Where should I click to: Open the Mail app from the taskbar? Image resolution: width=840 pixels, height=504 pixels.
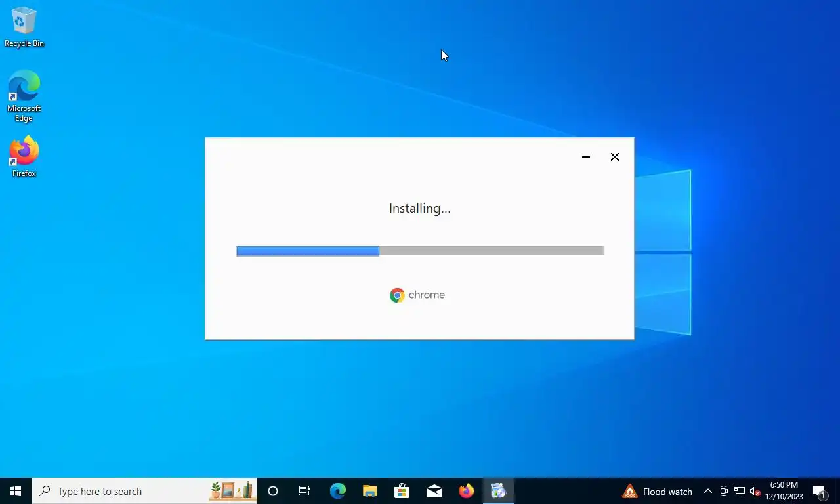(434, 491)
